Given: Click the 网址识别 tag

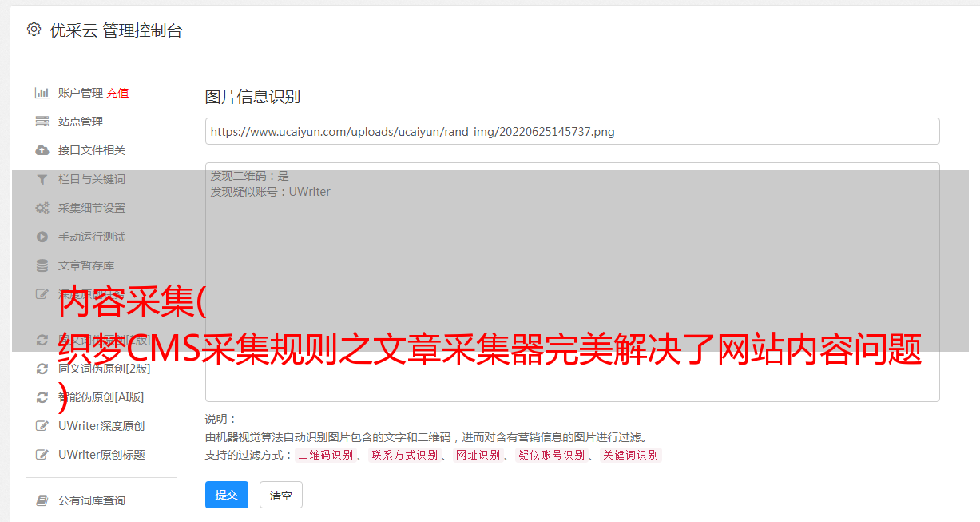Looking at the screenshot, I should point(478,455).
